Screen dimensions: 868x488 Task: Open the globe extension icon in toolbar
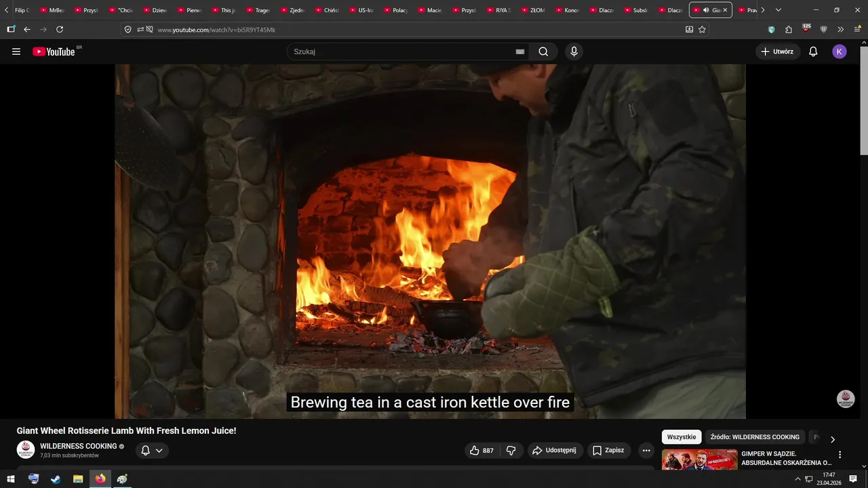[772, 29]
